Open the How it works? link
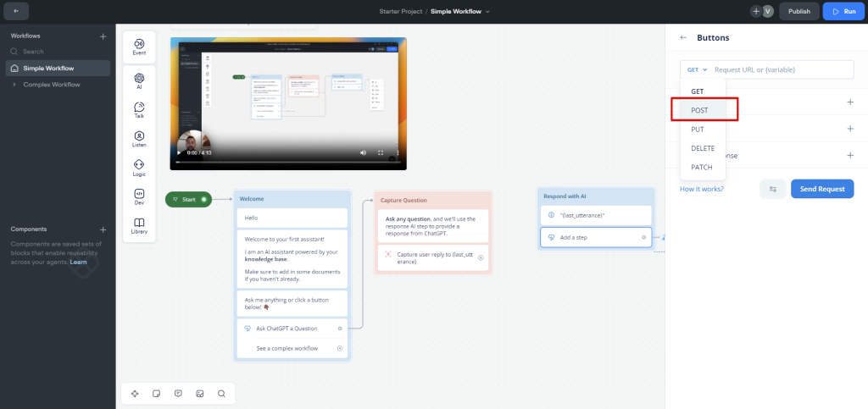Image resolution: width=868 pixels, height=409 pixels. [x=701, y=189]
